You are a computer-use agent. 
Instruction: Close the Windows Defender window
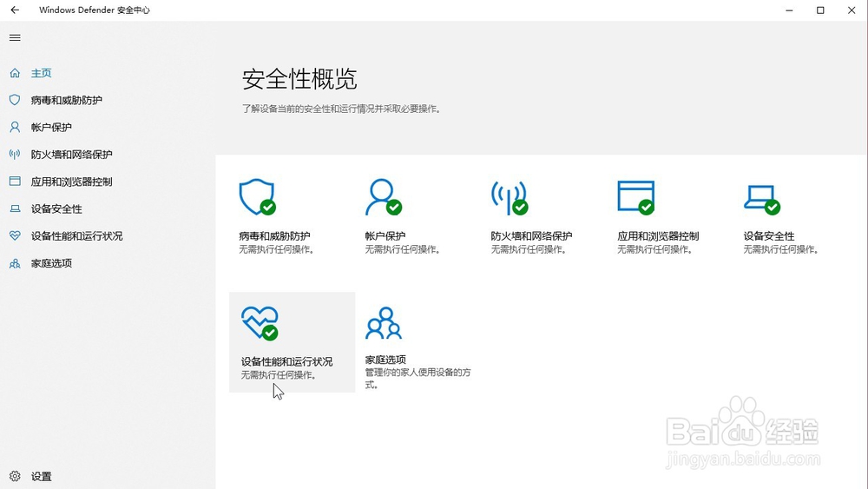pos(852,10)
